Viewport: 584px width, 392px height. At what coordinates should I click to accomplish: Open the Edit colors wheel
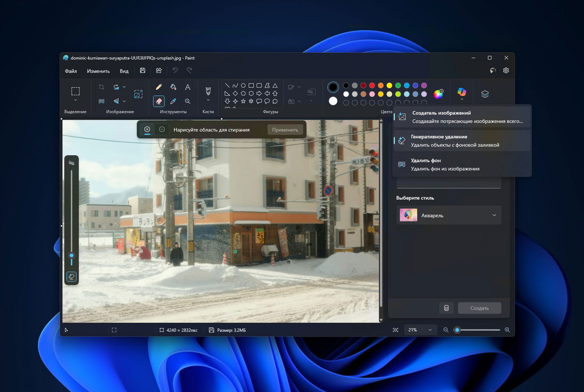[438, 94]
